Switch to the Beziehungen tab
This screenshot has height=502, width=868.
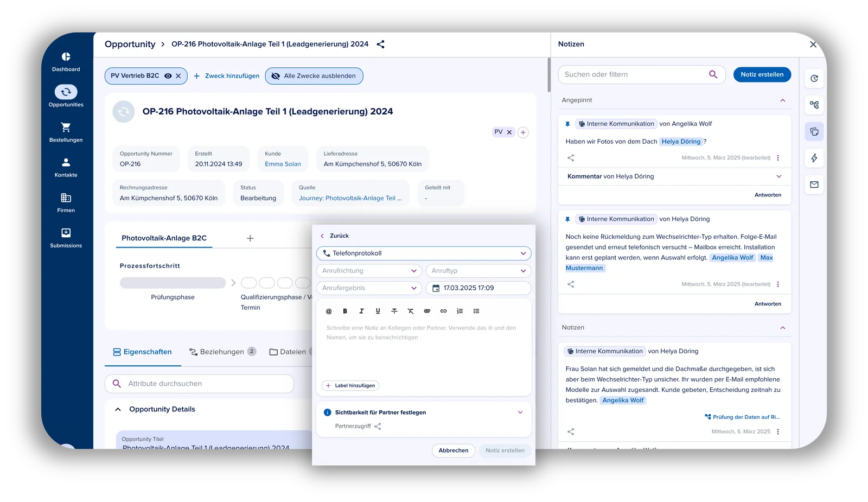click(222, 352)
